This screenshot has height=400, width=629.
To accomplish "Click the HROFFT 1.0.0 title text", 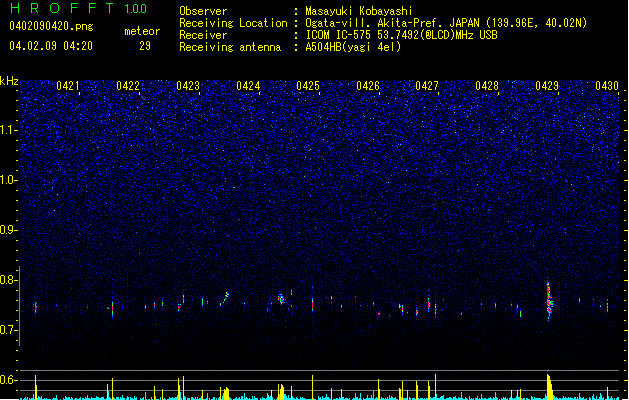I will [78, 8].
